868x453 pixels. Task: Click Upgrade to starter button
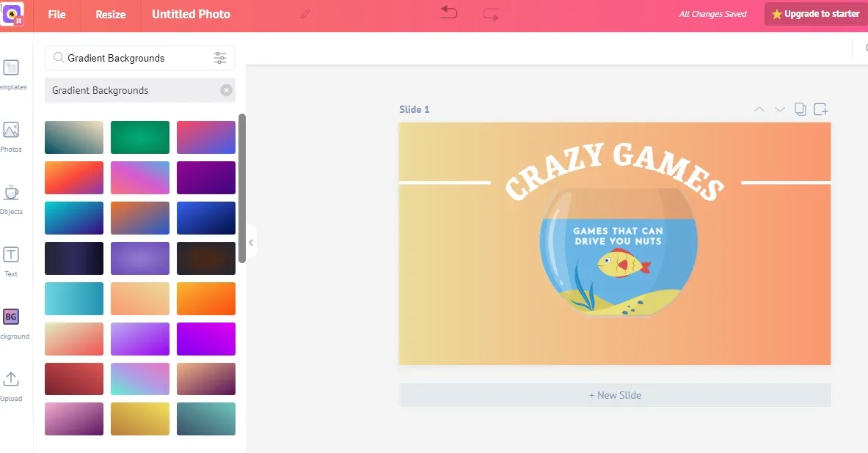pos(816,14)
